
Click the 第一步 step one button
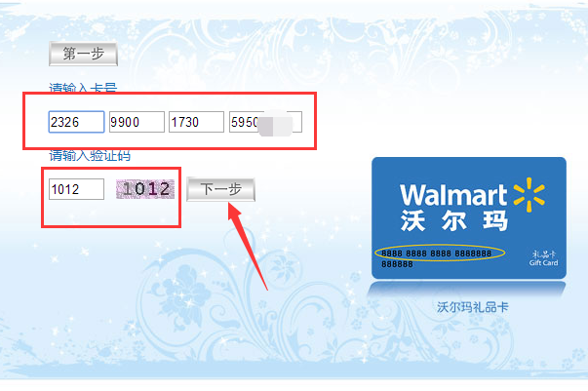(83, 54)
